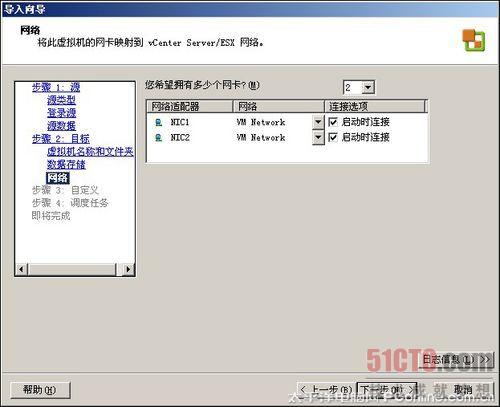Click the step list right scroll arrow
Screen dimensions: 500x407
(x=128, y=269)
